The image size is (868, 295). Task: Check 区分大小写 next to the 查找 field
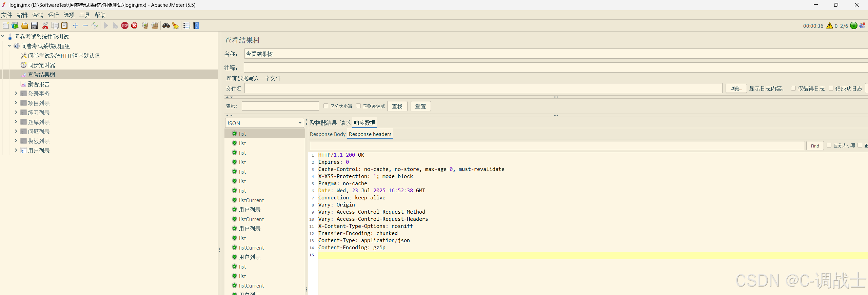pyautogui.click(x=326, y=106)
